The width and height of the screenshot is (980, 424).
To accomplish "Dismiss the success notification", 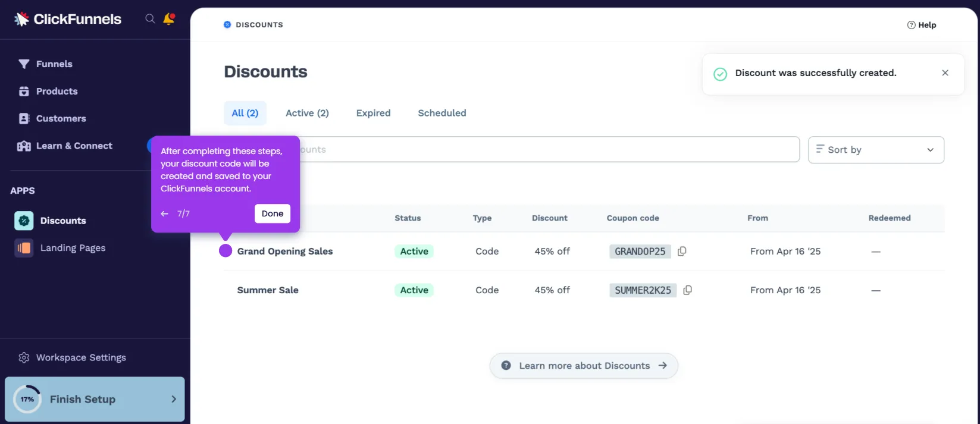I will point(945,73).
